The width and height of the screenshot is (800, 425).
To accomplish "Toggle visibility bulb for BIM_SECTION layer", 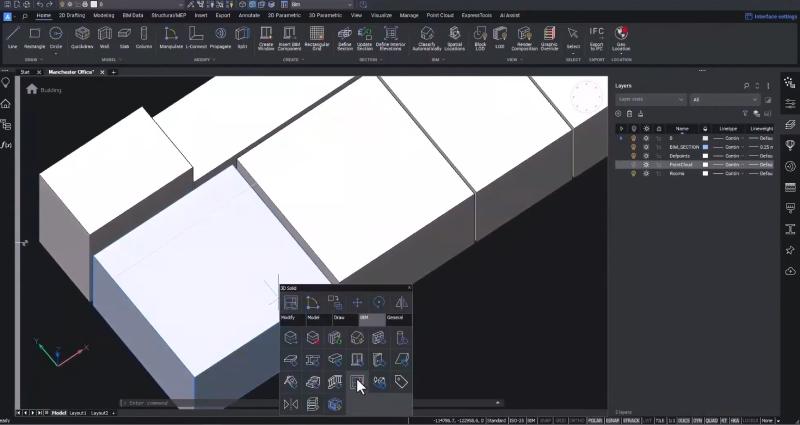I will pyautogui.click(x=634, y=147).
